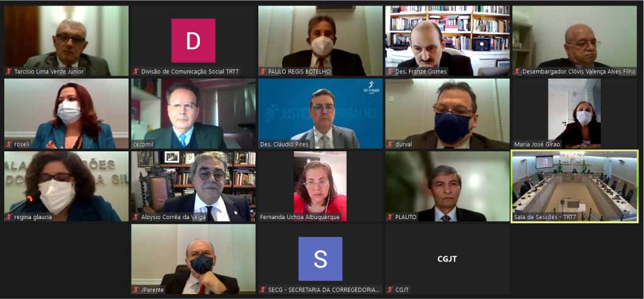The height and width of the screenshot is (299, 644).
Task: Click muted mic icon next to PAULO REGIS BOTELHO
Action: pyautogui.click(x=263, y=71)
